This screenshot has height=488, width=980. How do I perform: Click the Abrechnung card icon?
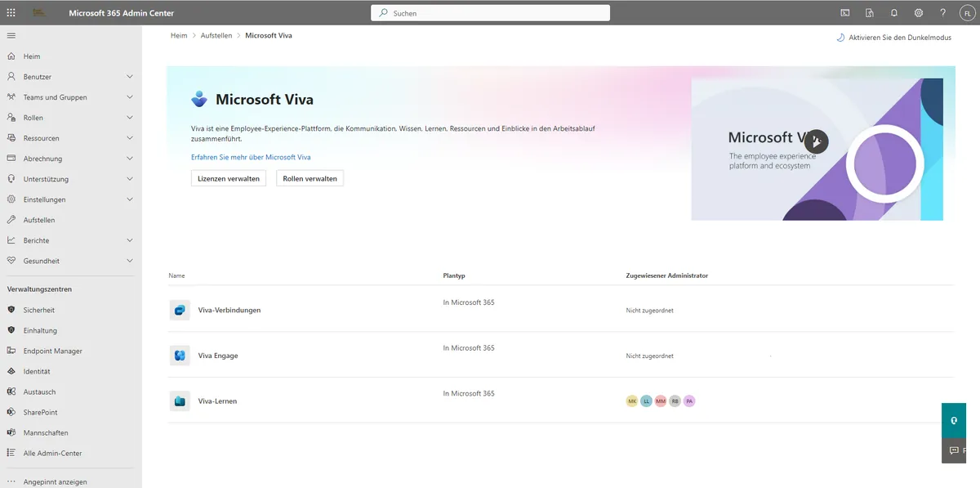pos(11,159)
